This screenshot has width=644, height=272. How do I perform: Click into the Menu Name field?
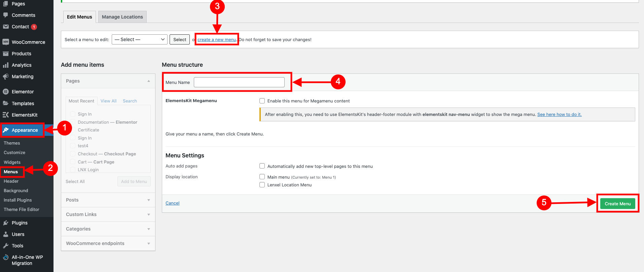239,82
